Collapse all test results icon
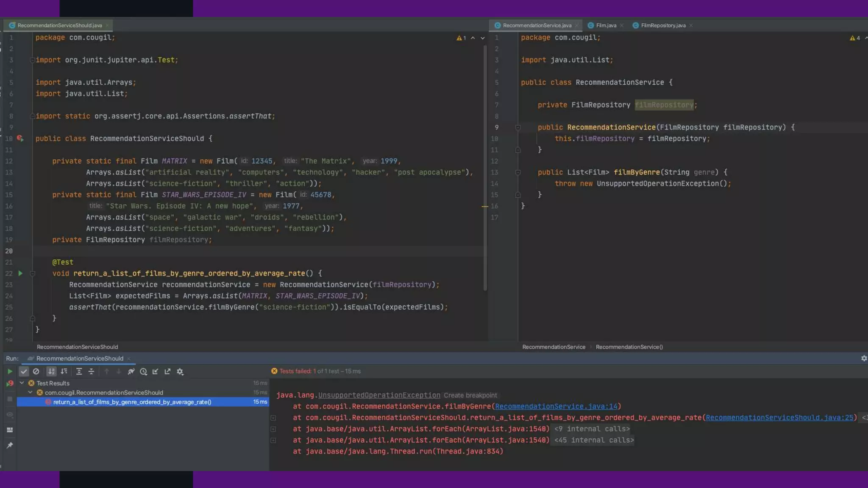 click(x=91, y=372)
